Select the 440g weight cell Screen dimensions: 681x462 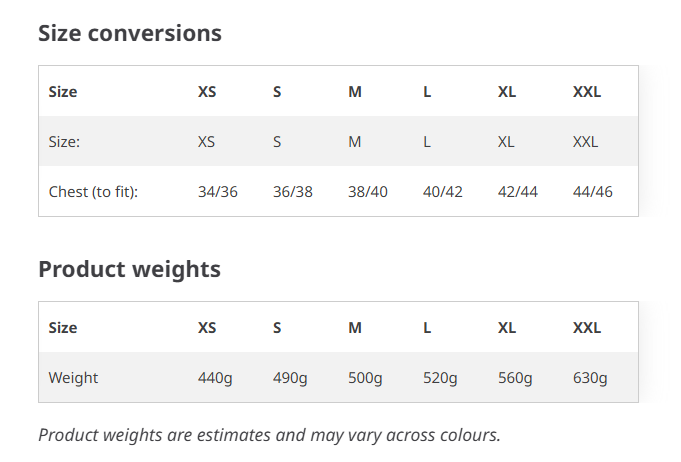coord(215,378)
